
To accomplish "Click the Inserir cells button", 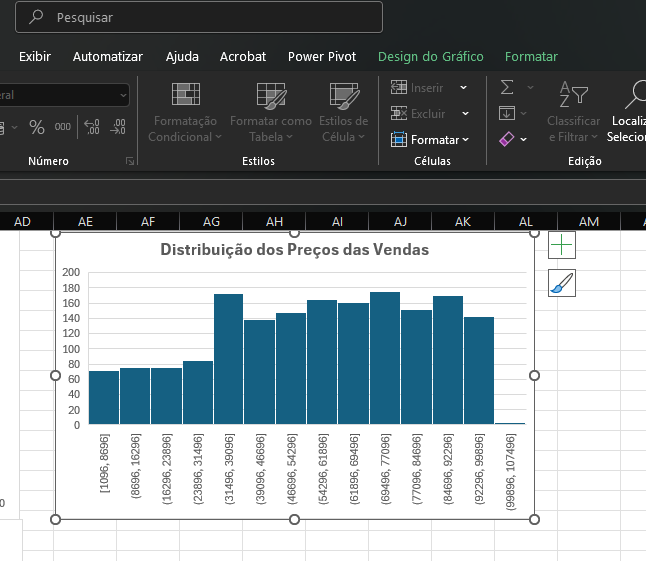I will [x=417, y=87].
